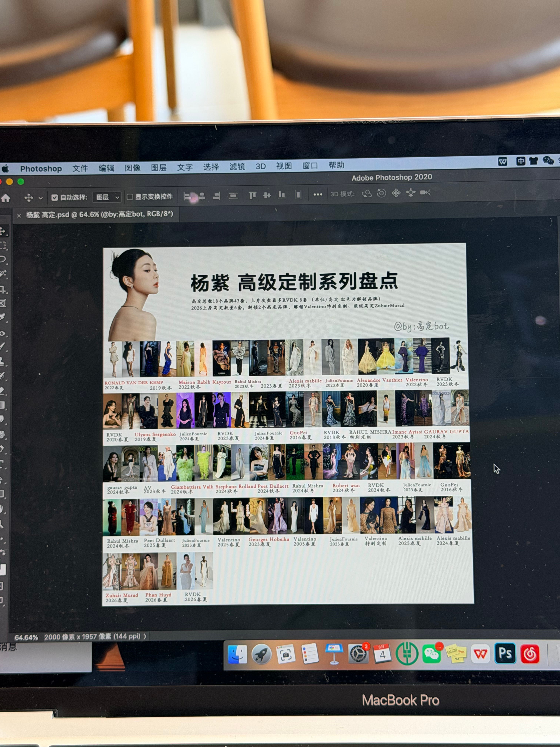Toggle the 显示变换控件 checkbox
560x747 pixels.
pos(130,197)
